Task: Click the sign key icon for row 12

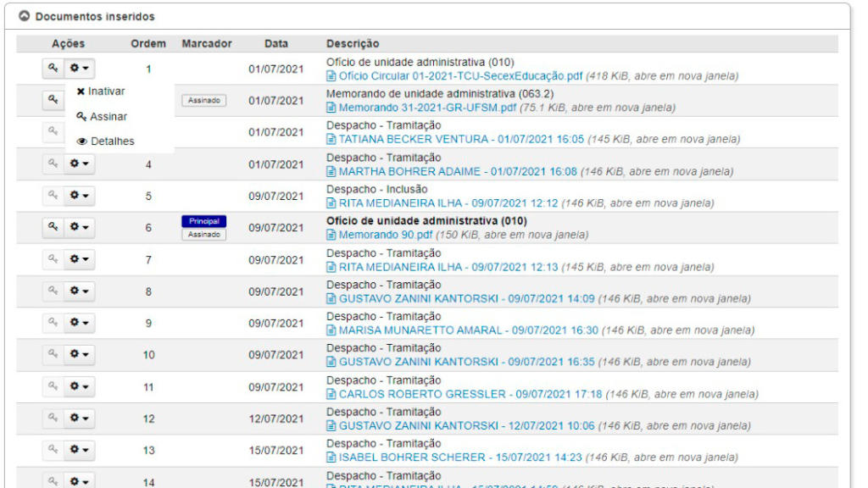Action: (x=53, y=418)
